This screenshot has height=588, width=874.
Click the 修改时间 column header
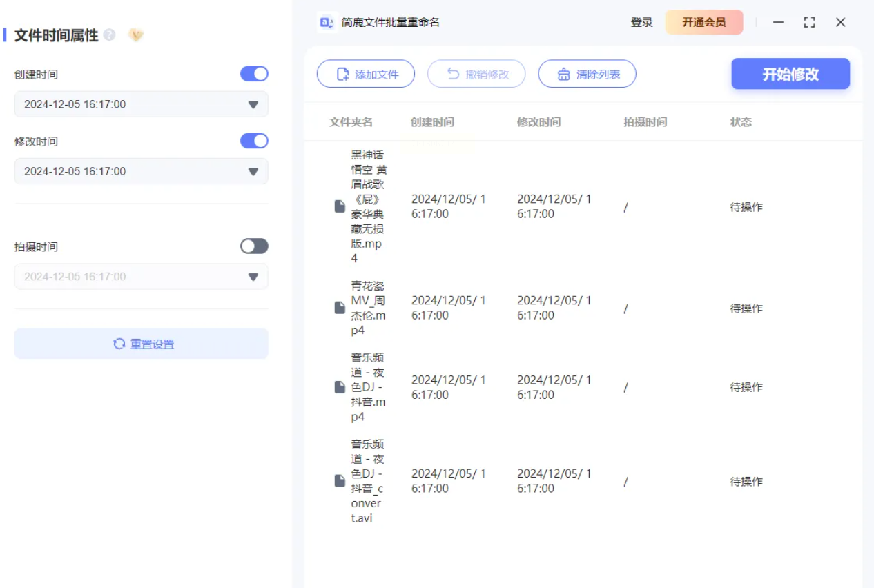click(x=538, y=122)
